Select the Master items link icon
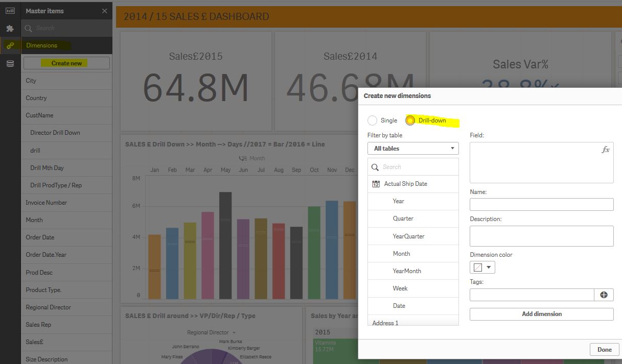The width and height of the screenshot is (622, 364). click(10, 45)
